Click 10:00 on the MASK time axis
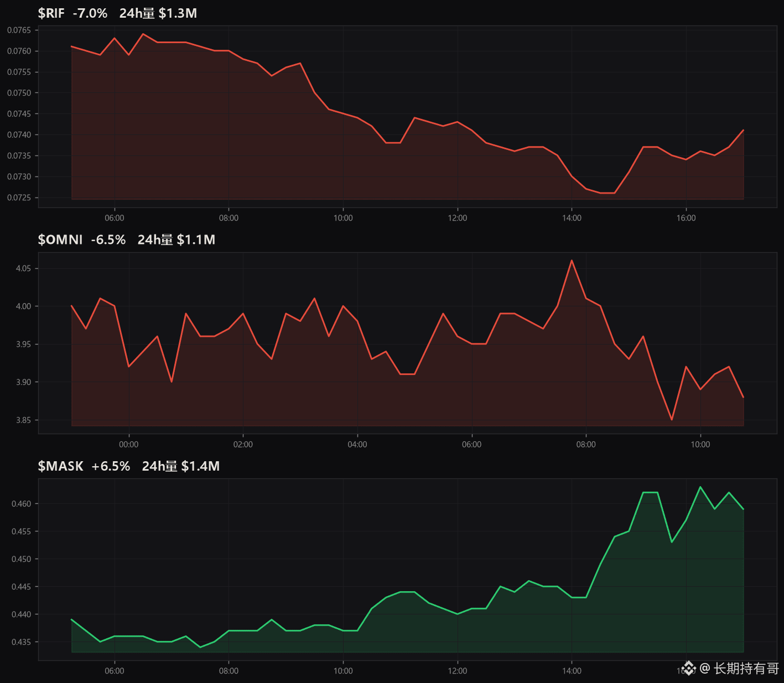This screenshot has height=683, width=784. (x=343, y=671)
